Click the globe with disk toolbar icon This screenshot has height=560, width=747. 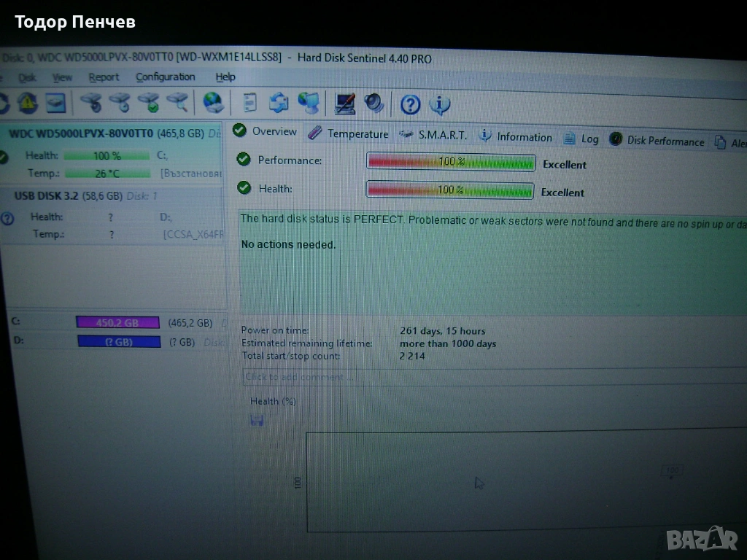(213, 103)
